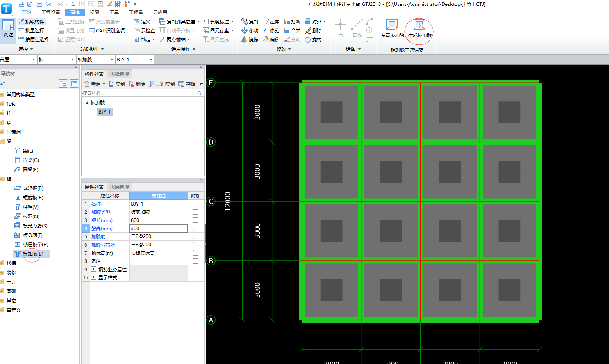Image resolution: width=609 pixels, height=364 pixels.
Task: Select the 直线 drawing tool
Action: pos(357,28)
